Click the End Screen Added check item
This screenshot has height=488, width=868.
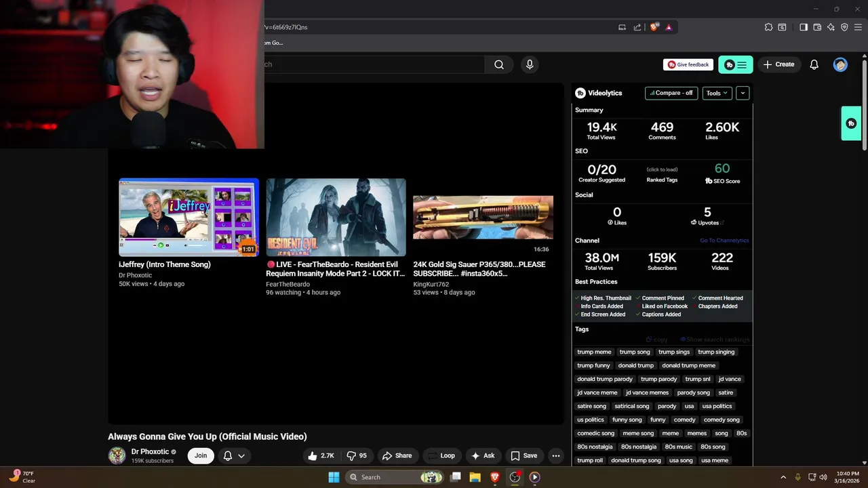[599, 314]
